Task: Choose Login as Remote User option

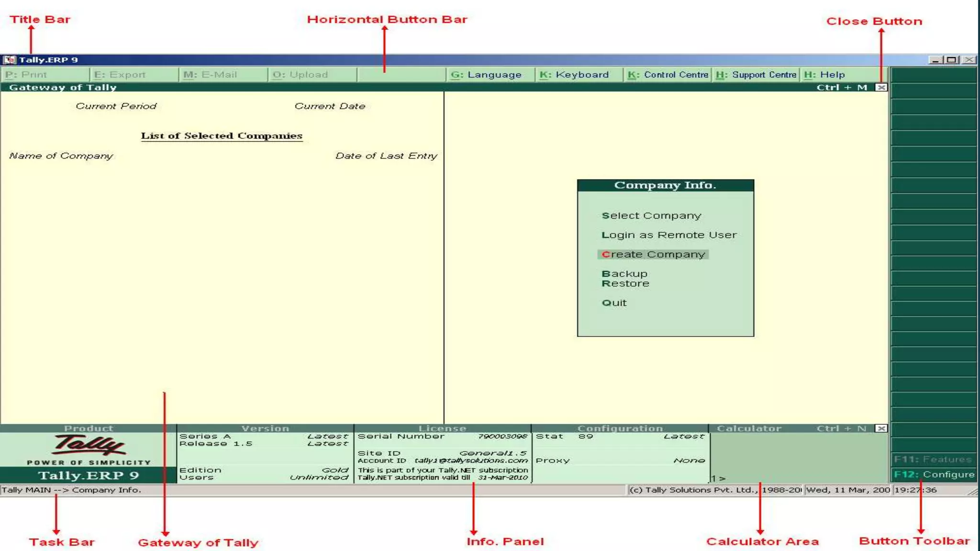Action: tap(669, 235)
